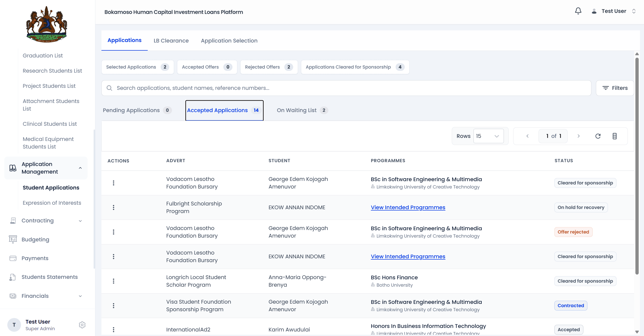Open settings gear next to Test User
Screen dimensions: 644x336
coord(82,325)
